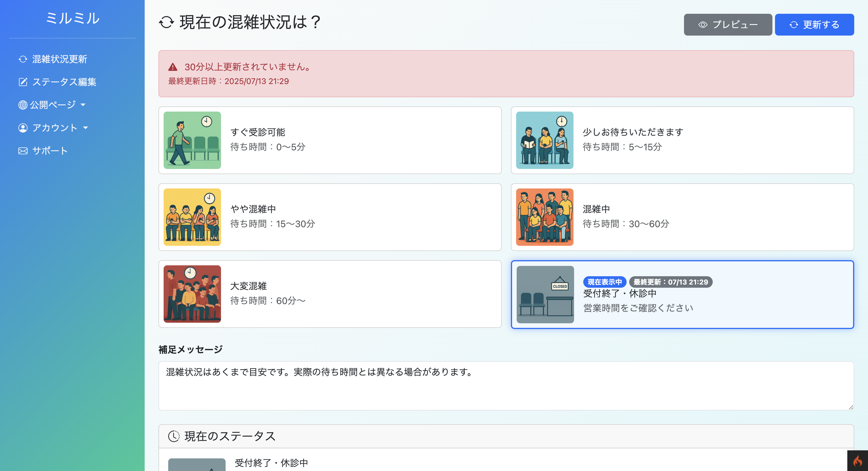
Task: Click the teal three-people-waiting thumbnail
Action: pyautogui.click(x=545, y=140)
